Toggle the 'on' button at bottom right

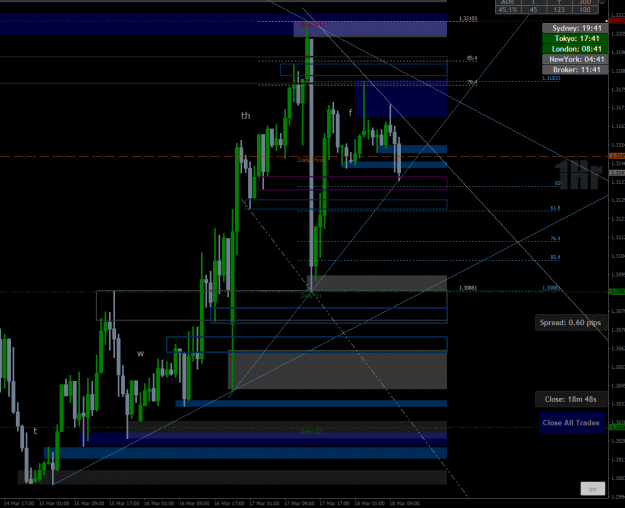click(592, 489)
